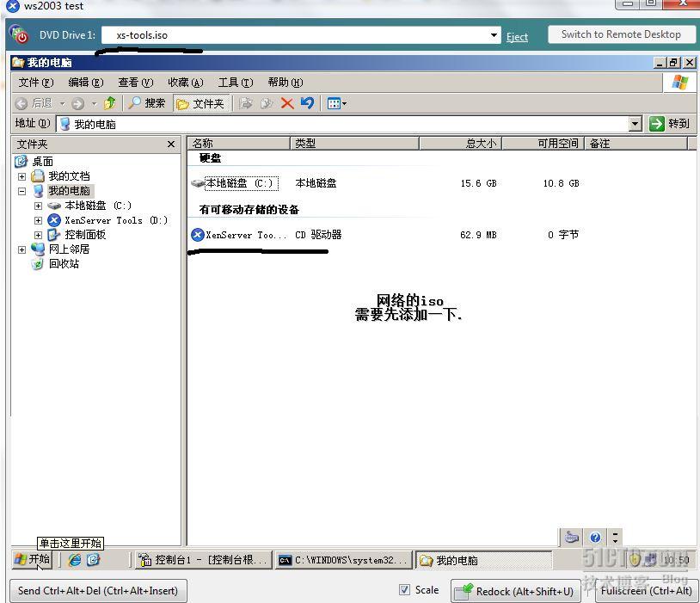Click the Move To toolbar icon

[245, 103]
